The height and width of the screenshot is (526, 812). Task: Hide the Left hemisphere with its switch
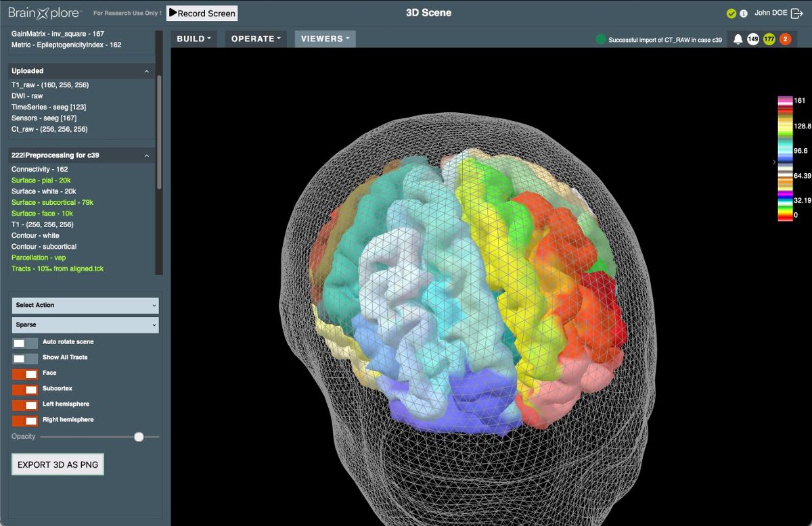pyautogui.click(x=25, y=405)
